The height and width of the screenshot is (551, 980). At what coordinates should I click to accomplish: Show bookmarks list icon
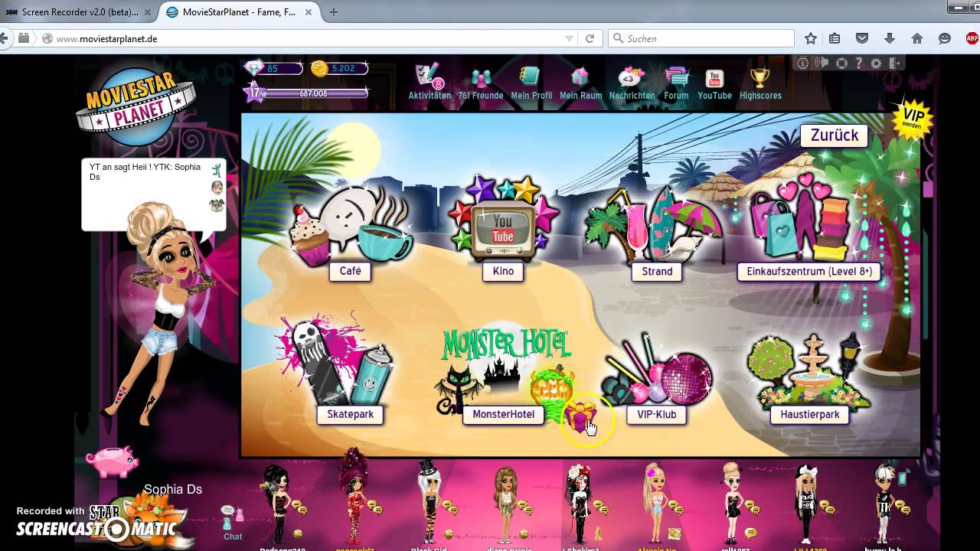[835, 38]
